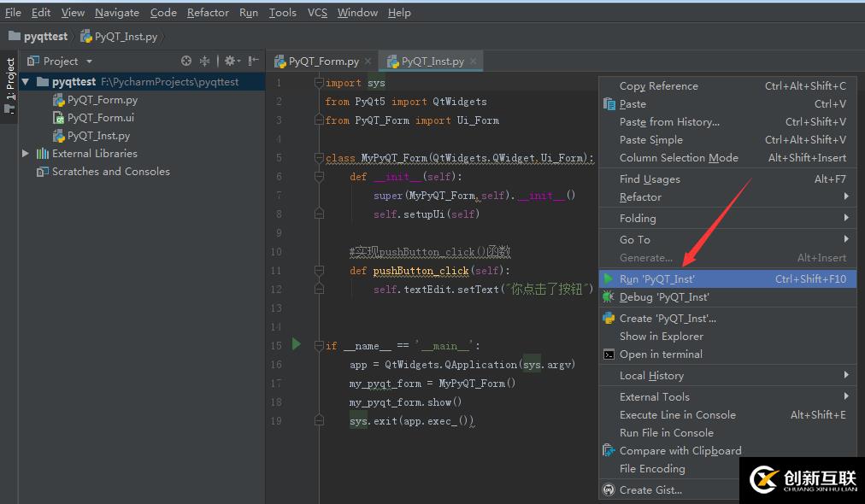Open the Run menu
Image resolution: width=865 pixels, height=504 pixels.
pos(249,12)
